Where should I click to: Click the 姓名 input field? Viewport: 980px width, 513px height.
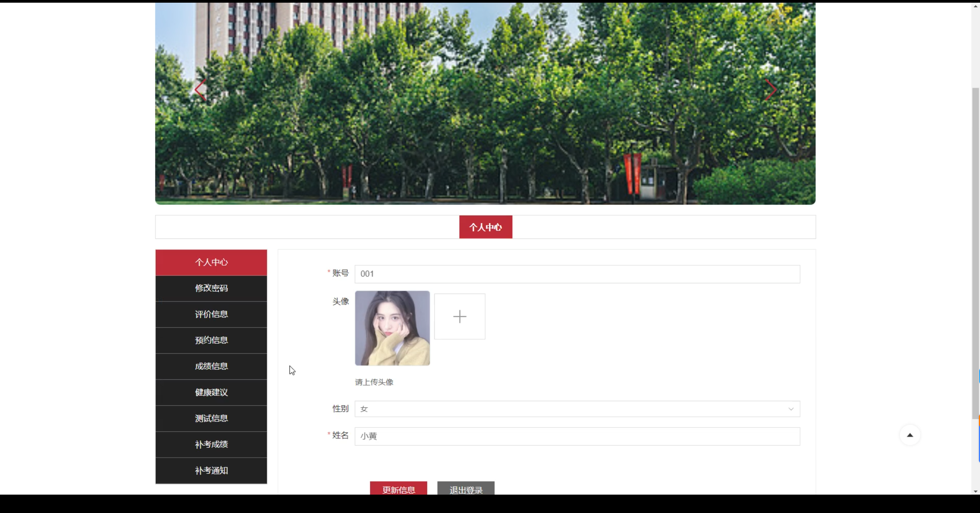[x=577, y=436]
